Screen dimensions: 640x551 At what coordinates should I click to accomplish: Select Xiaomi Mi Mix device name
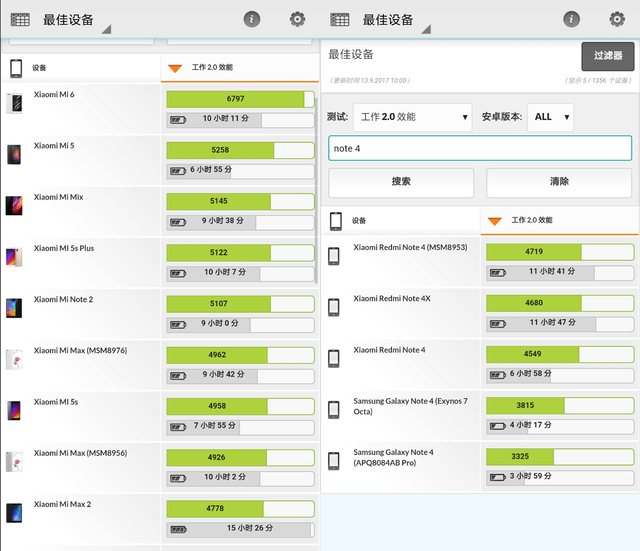(x=58, y=197)
